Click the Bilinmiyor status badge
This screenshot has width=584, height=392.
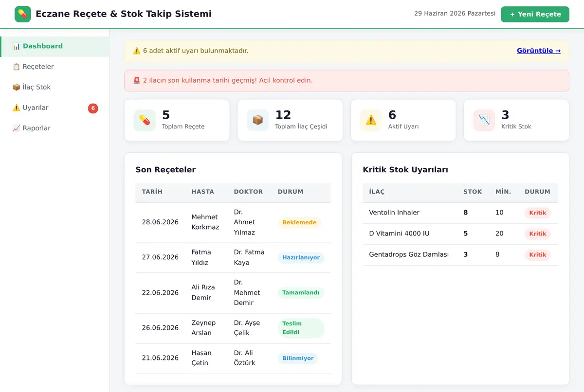pos(298,358)
